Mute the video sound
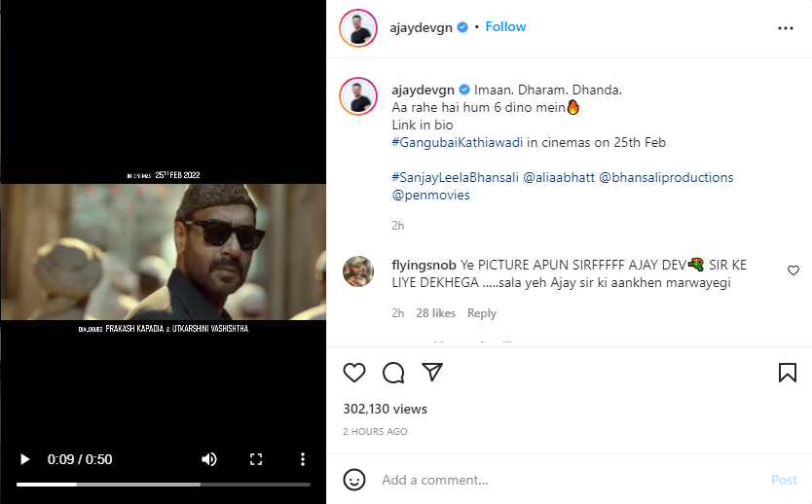 pos(209,459)
